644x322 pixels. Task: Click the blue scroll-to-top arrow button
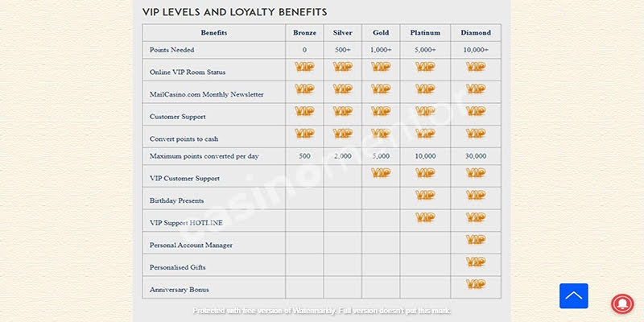click(x=574, y=296)
